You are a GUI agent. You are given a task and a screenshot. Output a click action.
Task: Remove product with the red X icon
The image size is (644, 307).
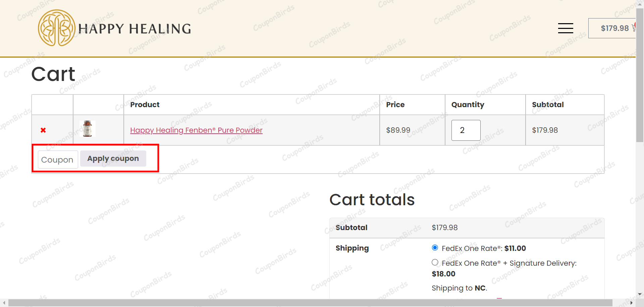pyautogui.click(x=43, y=130)
